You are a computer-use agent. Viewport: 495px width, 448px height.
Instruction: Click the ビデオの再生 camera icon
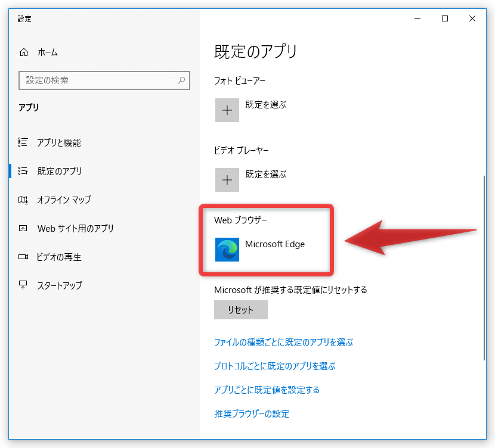[x=23, y=257]
